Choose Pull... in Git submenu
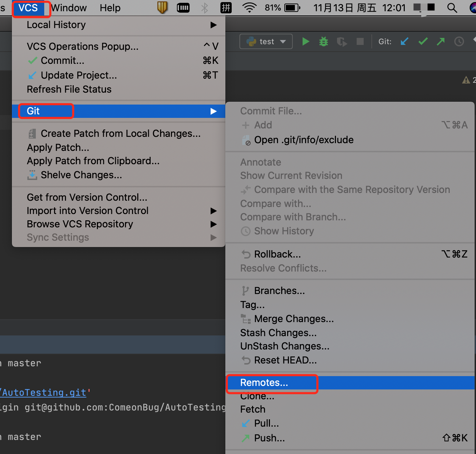The image size is (476, 454). 350,423
